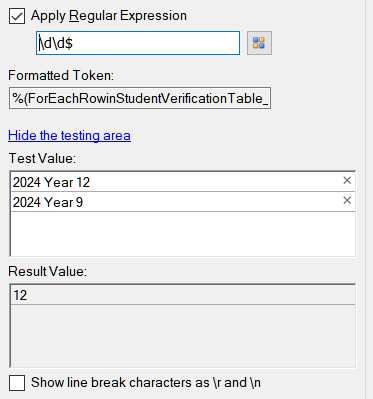Click the 'Formatted Token:' label

pyautogui.click(x=61, y=76)
